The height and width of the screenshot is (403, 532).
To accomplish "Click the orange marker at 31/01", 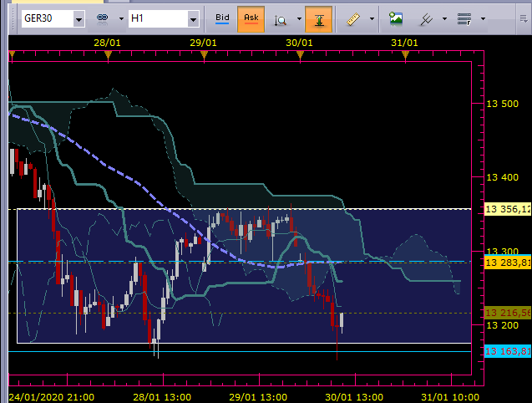I will click(x=405, y=54).
